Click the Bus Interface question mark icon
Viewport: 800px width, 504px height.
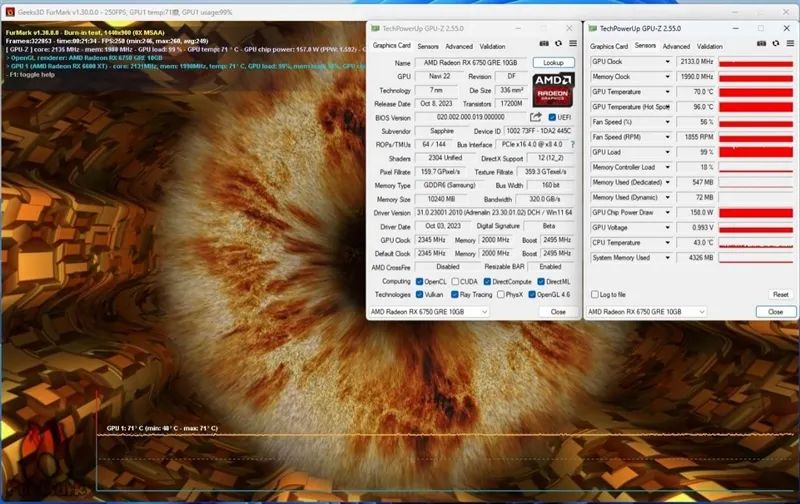click(572, 144)
